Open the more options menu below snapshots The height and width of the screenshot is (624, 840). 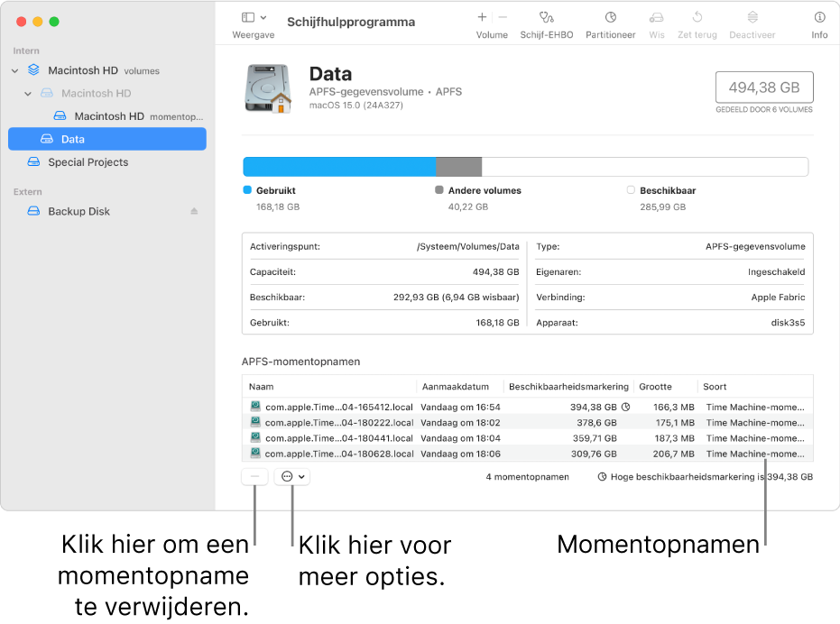[292, 477]
